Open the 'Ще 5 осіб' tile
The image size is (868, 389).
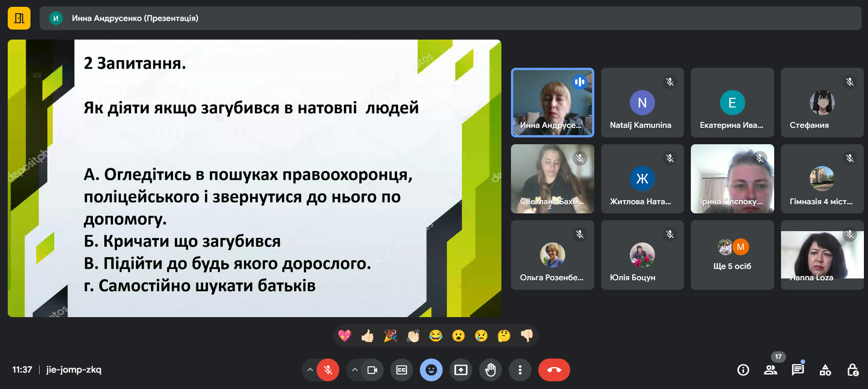732,255
